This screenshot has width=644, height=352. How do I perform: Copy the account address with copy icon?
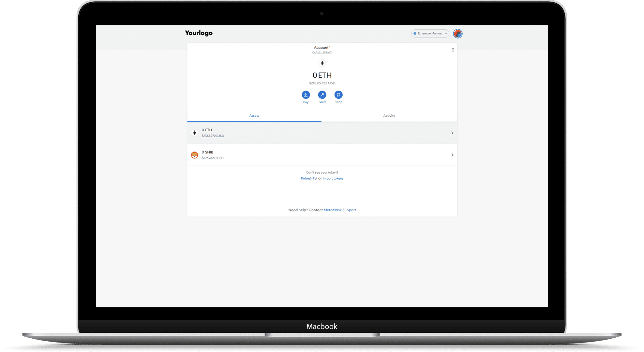pyautogui.click(x=331, y=53)
